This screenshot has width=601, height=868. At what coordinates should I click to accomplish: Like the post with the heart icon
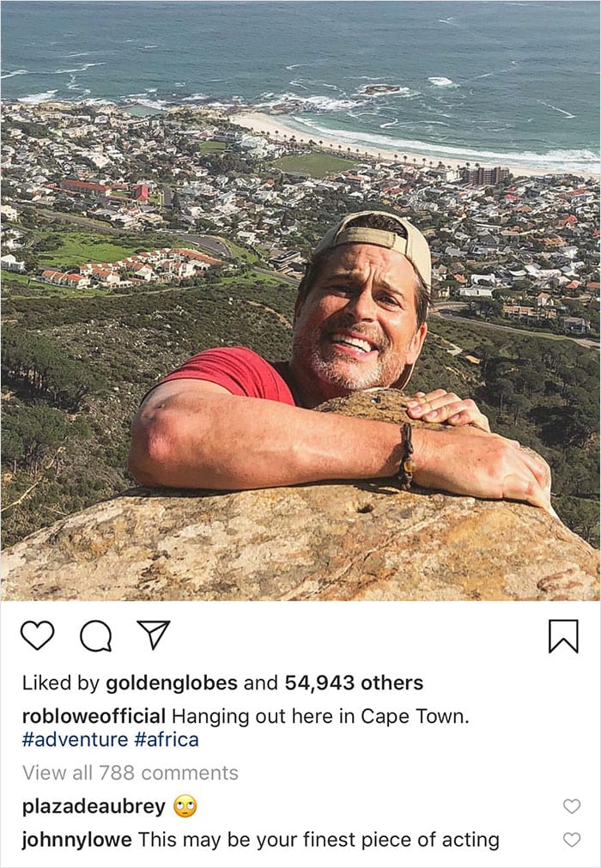37,635
